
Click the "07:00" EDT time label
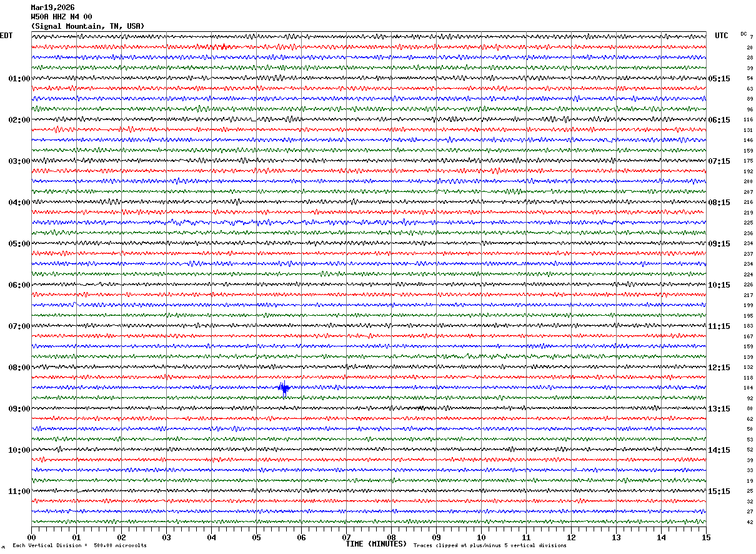(19, 326)
